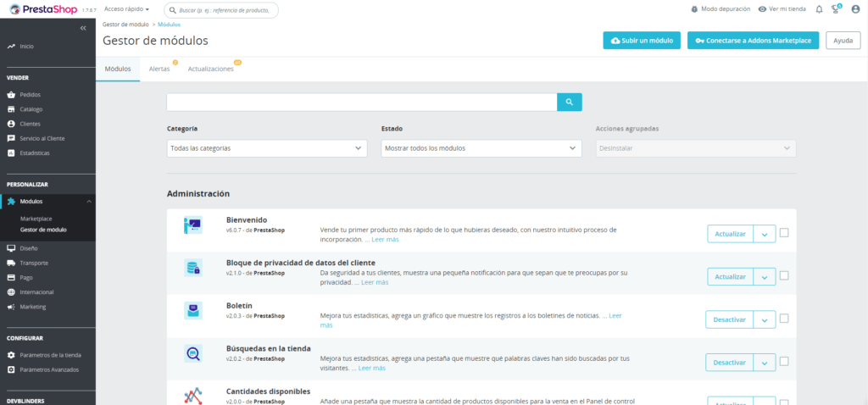The width and height of the screenshot is (868, 405).
Task: Click the Transporte truck icon
Action: tap(11, 263)
